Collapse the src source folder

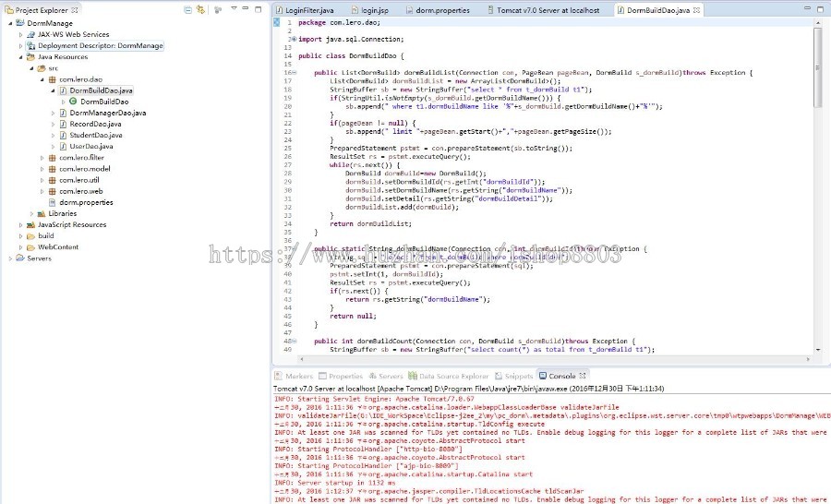(31, 67)
